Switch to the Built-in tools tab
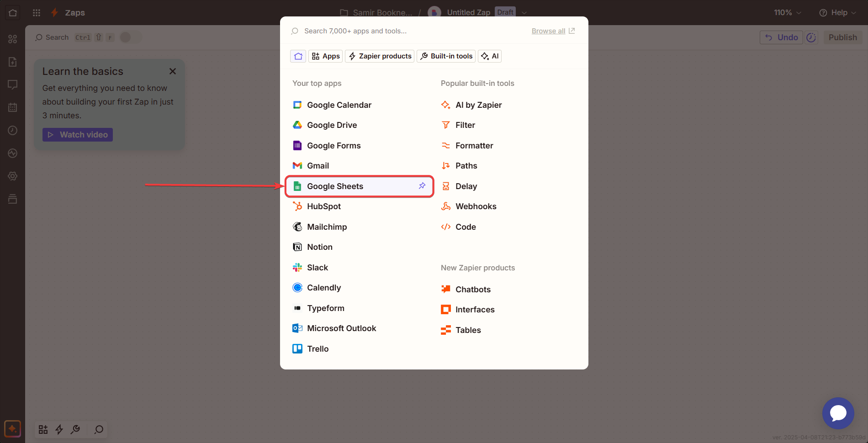Screen dimensions: 868x443 (446, 56)
